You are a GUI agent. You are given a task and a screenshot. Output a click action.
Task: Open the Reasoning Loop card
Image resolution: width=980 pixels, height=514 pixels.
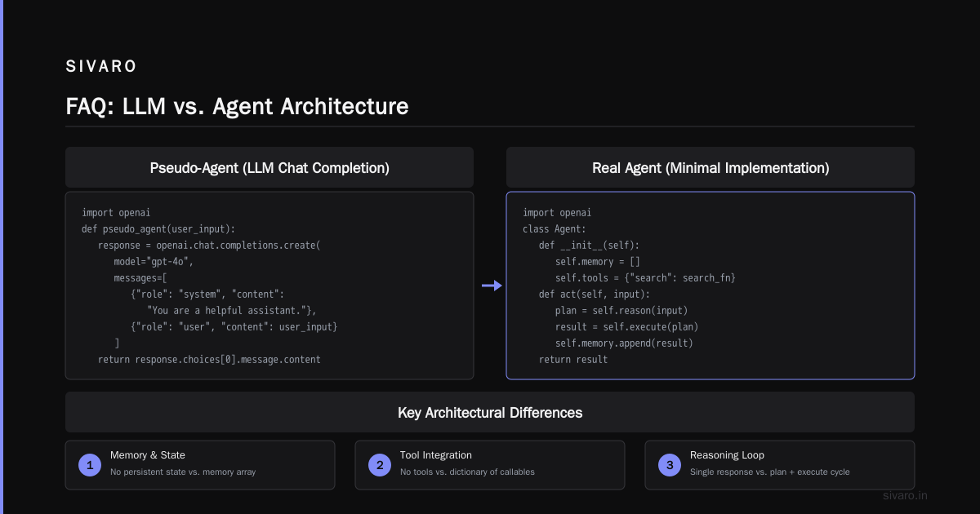(x=780, y=465)
